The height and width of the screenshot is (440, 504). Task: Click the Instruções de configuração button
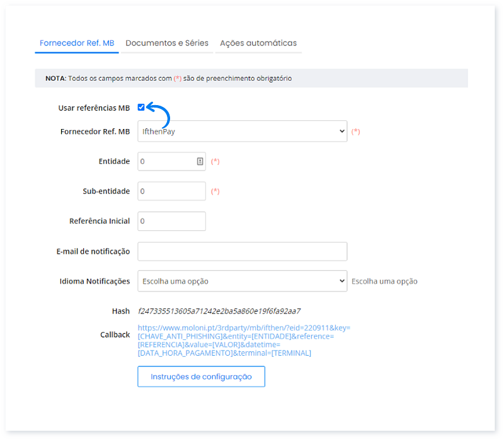click(x=201, y=376)
